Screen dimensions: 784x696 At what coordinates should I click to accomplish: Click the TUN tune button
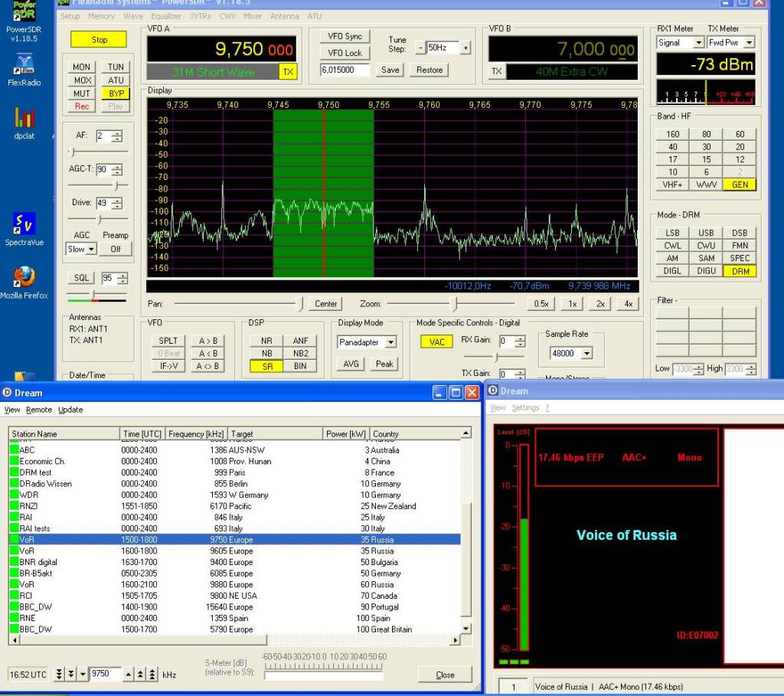click(x=116, y=67)
